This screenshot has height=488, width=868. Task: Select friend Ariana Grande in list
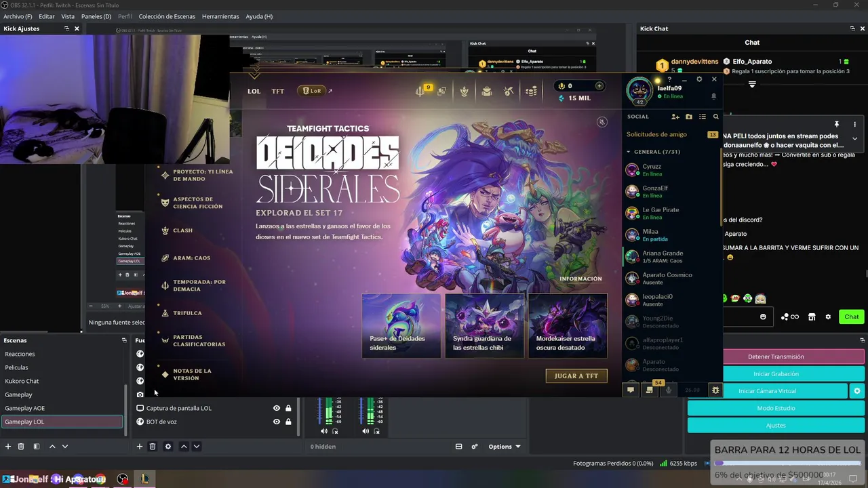click(x=671, y=257)
